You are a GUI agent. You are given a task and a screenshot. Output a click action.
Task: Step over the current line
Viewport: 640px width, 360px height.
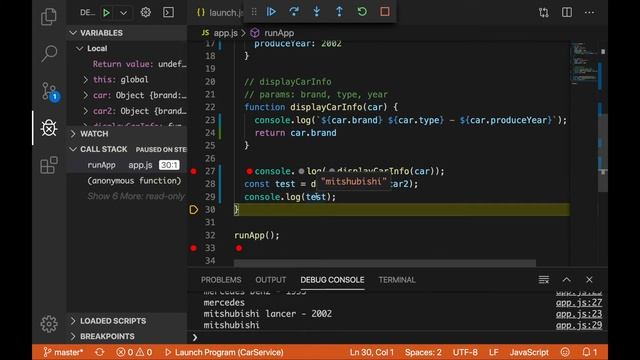pos(294,11)
